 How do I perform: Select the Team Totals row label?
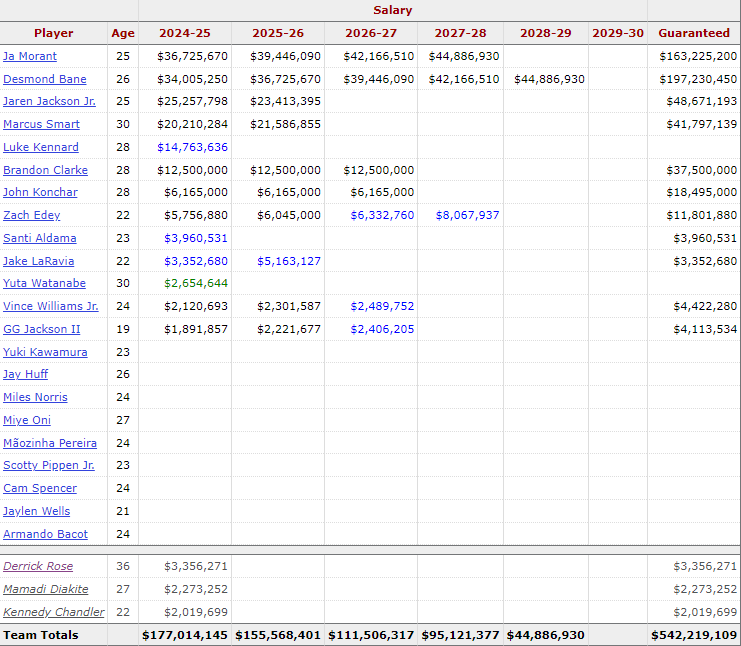click(x=41, y=635)
